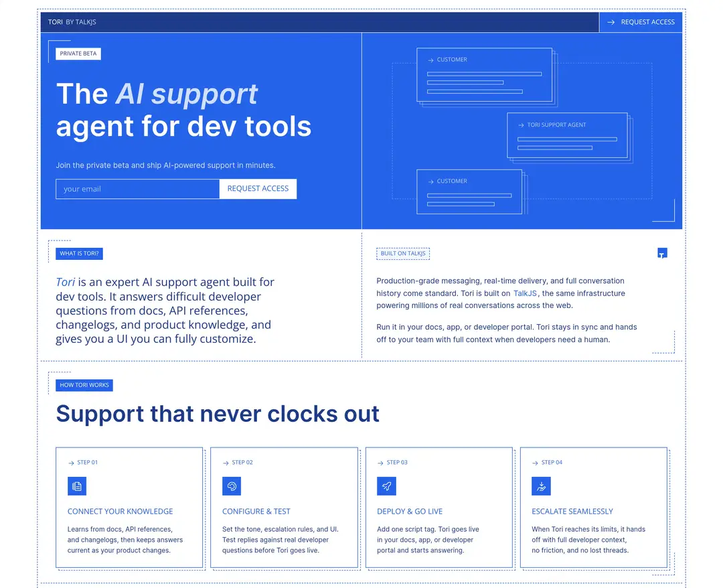Click the STEP 02 arrow icon
Screen dimensions: 723x588
[226, 463]
